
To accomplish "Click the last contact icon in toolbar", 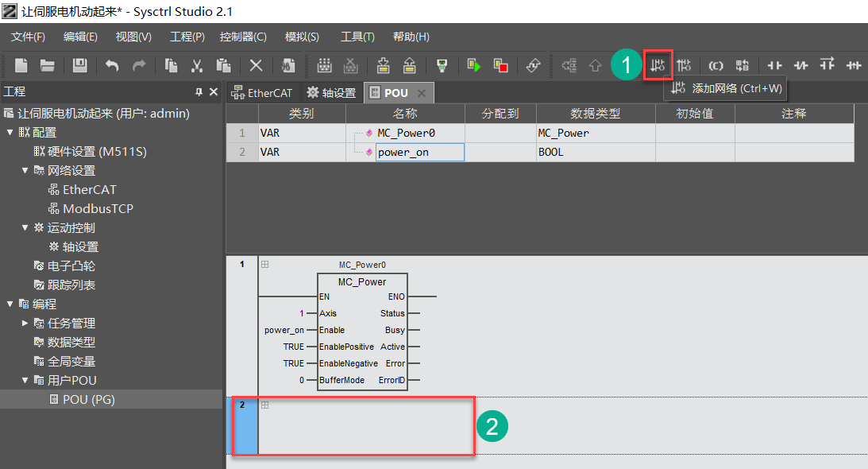I will click(854, 65).
